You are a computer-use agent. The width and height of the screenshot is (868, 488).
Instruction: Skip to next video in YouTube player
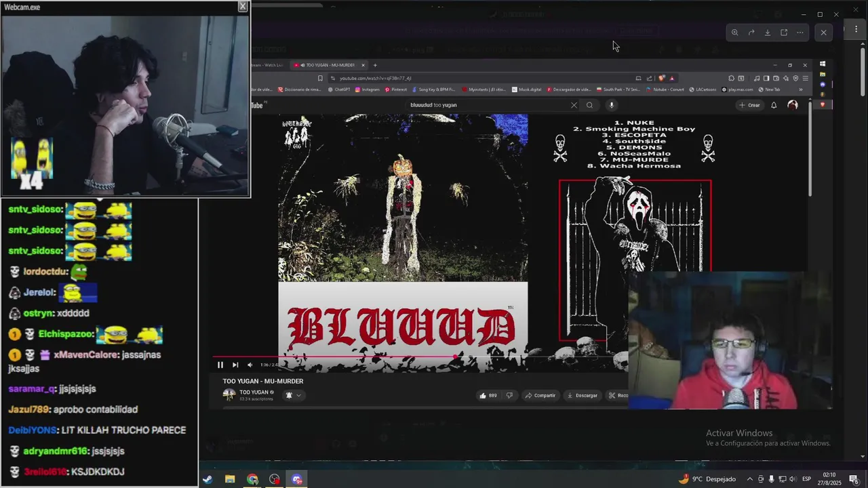(x=235, y=365)
